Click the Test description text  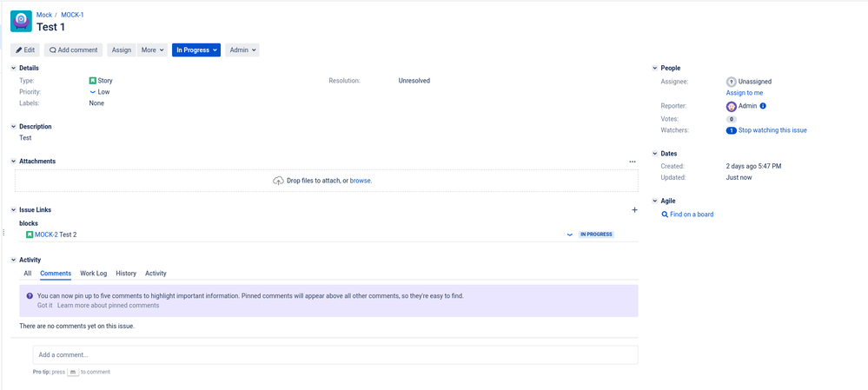click(25, 138)
